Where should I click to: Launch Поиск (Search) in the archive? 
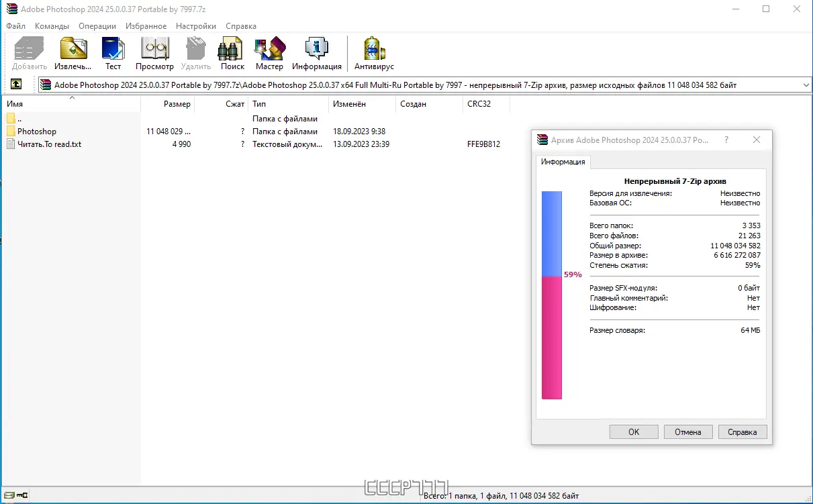[x=231, y=50]
